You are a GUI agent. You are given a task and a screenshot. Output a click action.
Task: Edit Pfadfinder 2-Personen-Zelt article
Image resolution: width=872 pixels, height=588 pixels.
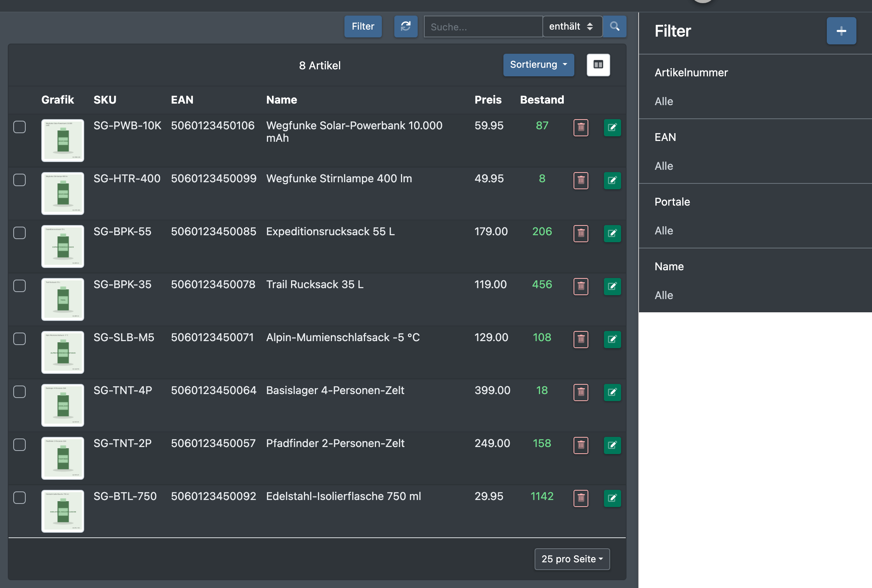[612, 445]
